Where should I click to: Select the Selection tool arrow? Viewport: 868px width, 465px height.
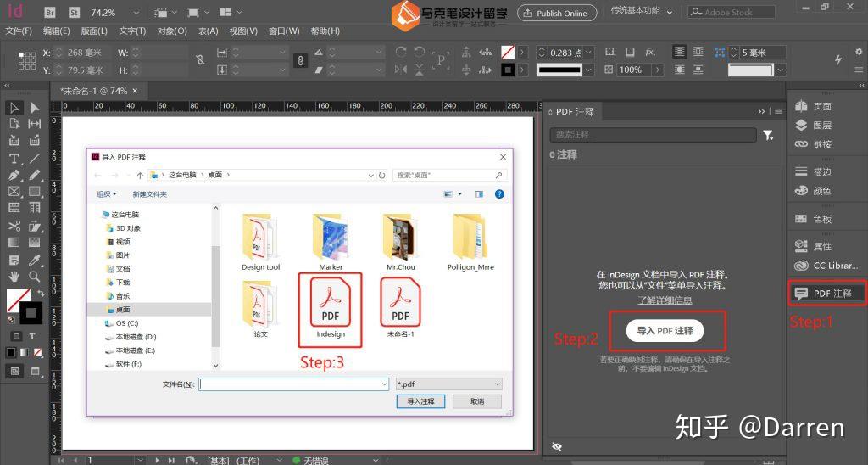[14, 108]
